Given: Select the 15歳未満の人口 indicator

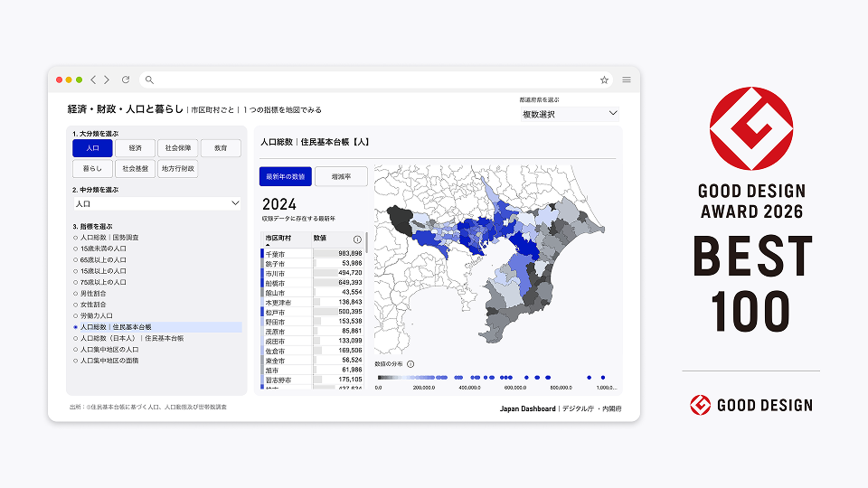Looking at the screenshot, I should coord(99,249).
